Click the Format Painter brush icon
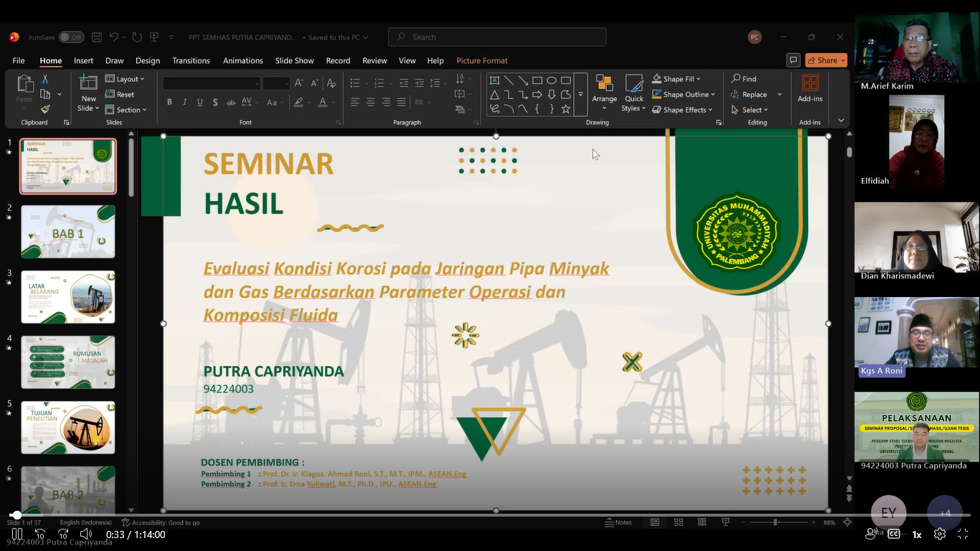 click(x=45, y=109)
